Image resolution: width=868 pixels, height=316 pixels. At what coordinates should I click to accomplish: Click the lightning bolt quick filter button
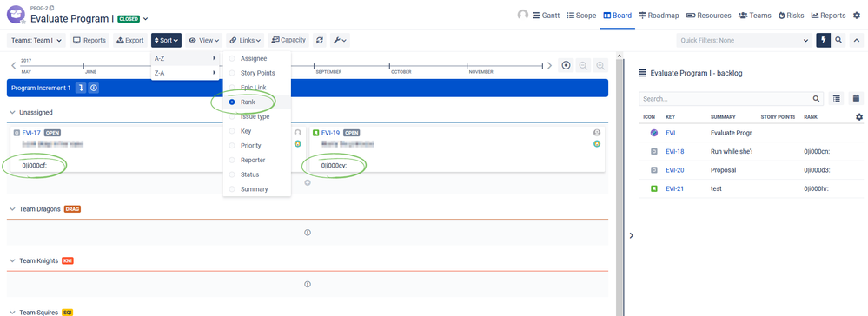point(823,41)
